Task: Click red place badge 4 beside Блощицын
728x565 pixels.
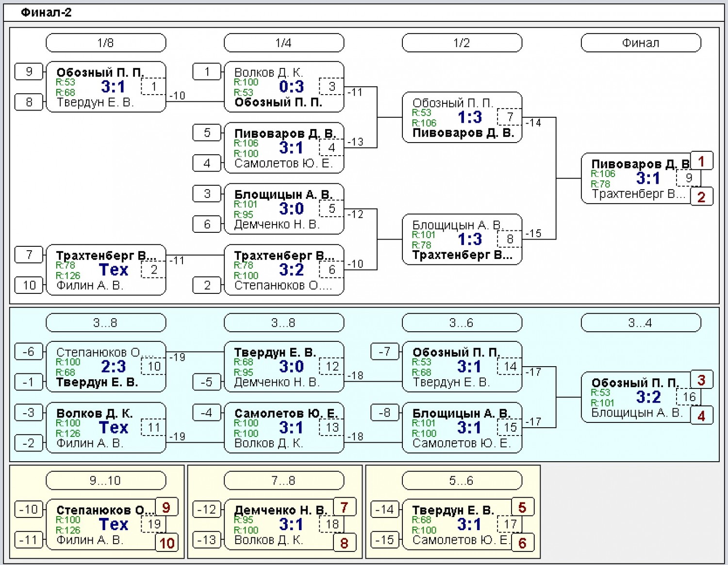Action: (701, 416)
